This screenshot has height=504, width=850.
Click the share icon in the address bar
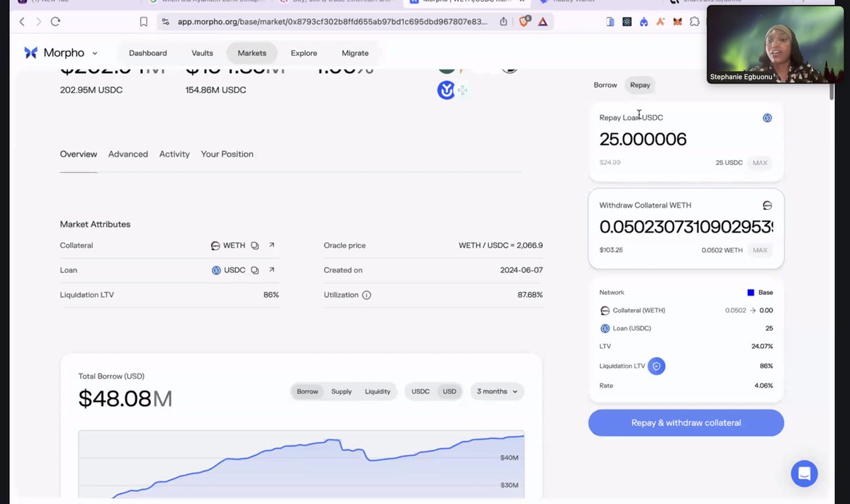(503, 22)
